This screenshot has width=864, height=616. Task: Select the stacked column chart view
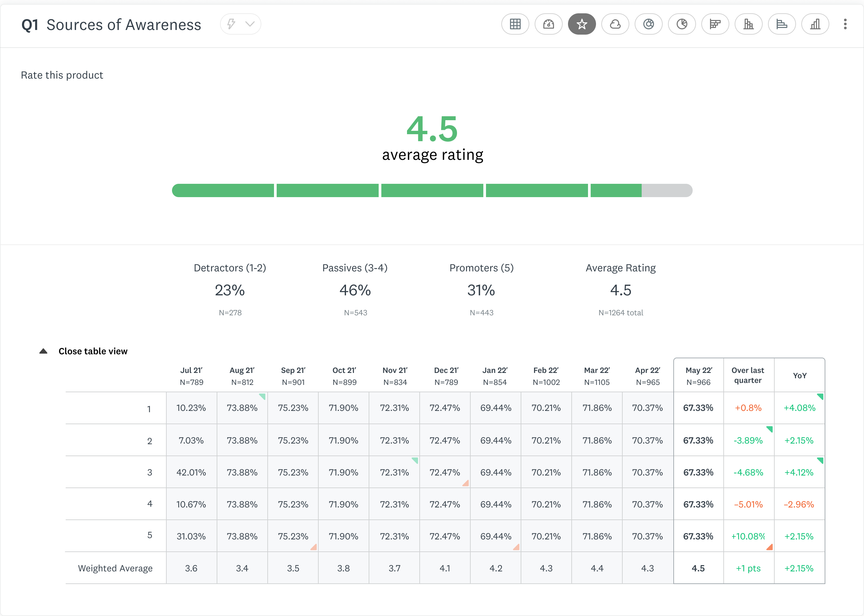[x=749, y=24]
